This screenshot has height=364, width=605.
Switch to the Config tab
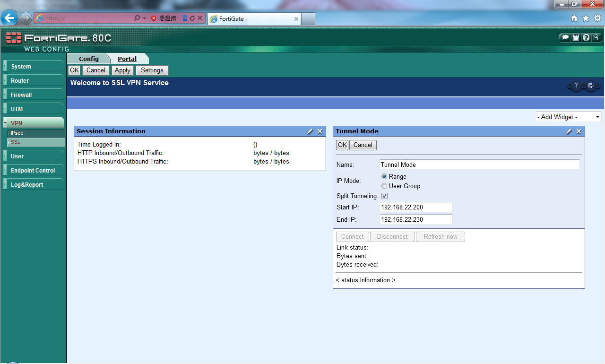click(89, 59)
